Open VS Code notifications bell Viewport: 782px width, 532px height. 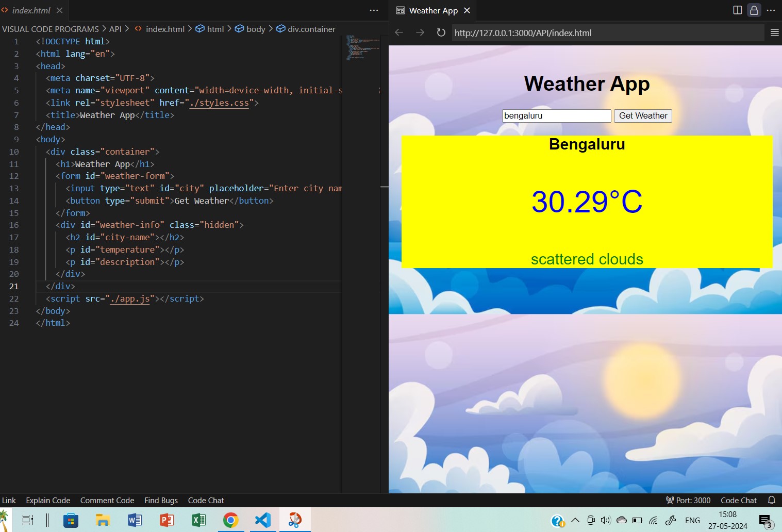click(x=772, y=500)
